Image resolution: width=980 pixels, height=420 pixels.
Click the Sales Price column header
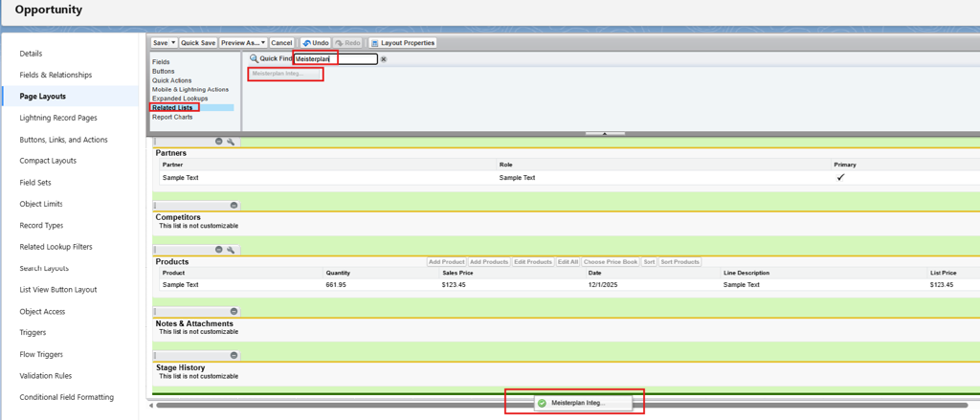457,273
